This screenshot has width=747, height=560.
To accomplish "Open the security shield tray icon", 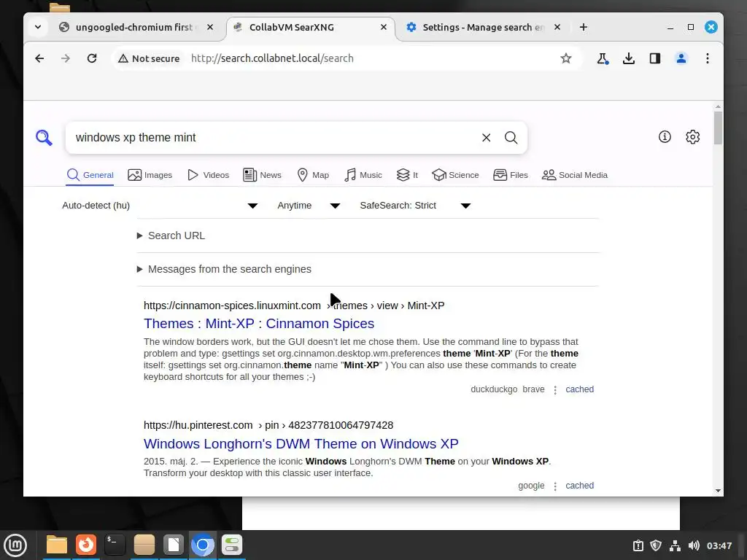I will [656, 545].
